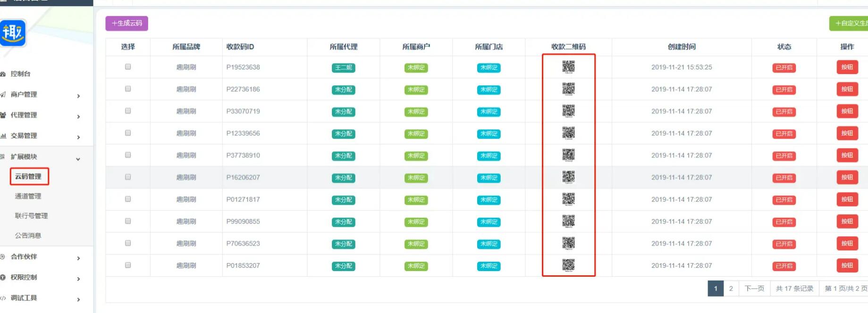Click the 收款码ID column header
Image resolution: width=868 pixels, height=313 pixels.
pos(240,47)
